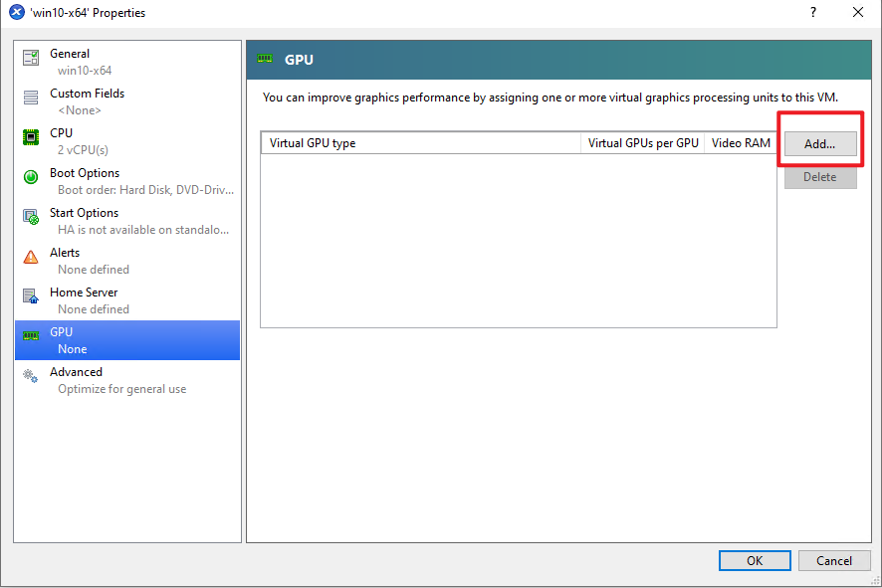Screen dimensions: 882x588
Task: Switch to the Custom Fields page
Action: (x=127, y=101)
